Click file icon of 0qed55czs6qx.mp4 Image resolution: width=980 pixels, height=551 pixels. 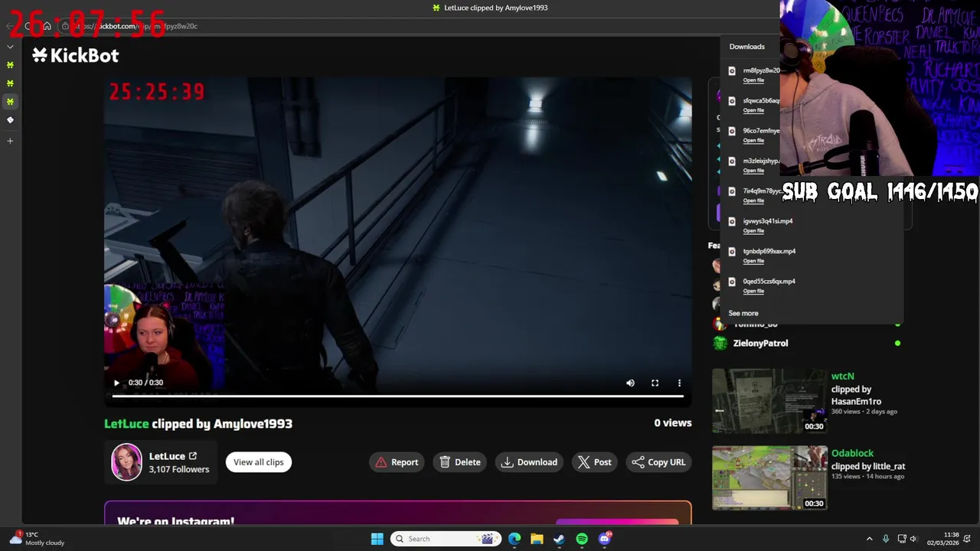tap(732, 282)
